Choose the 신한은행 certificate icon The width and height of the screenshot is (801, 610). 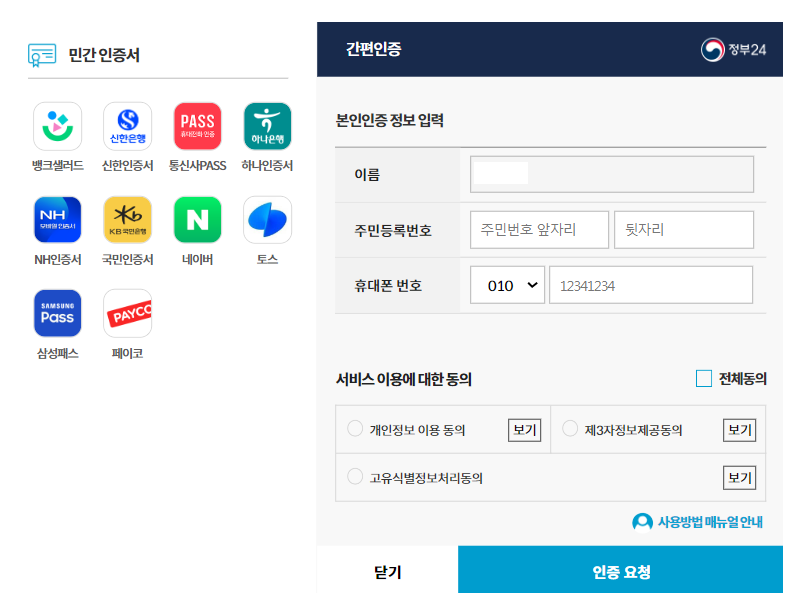pos(128,126)
